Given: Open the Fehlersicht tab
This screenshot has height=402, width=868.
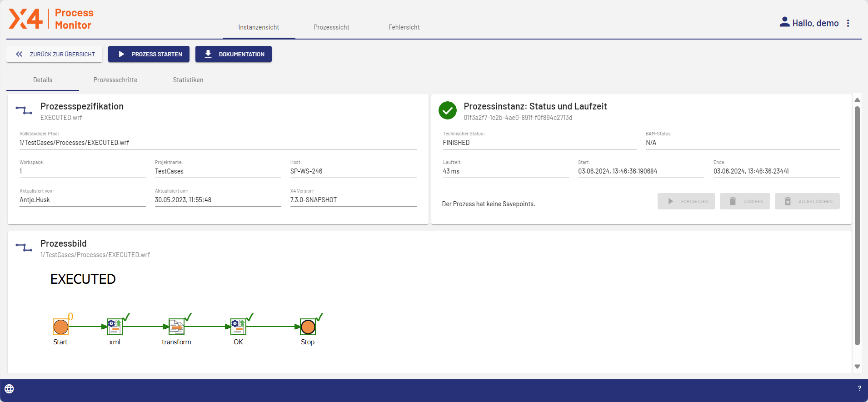Looking at the screenshot, I should click(404, 27).
